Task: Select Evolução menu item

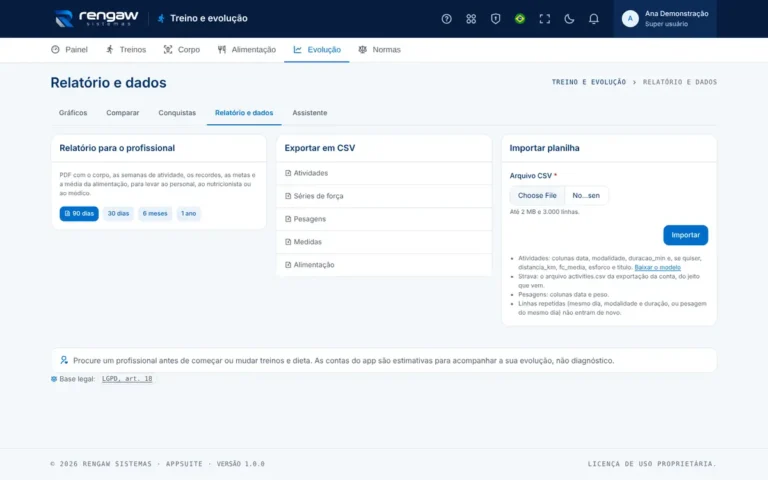Action: [x=317, y=49]
